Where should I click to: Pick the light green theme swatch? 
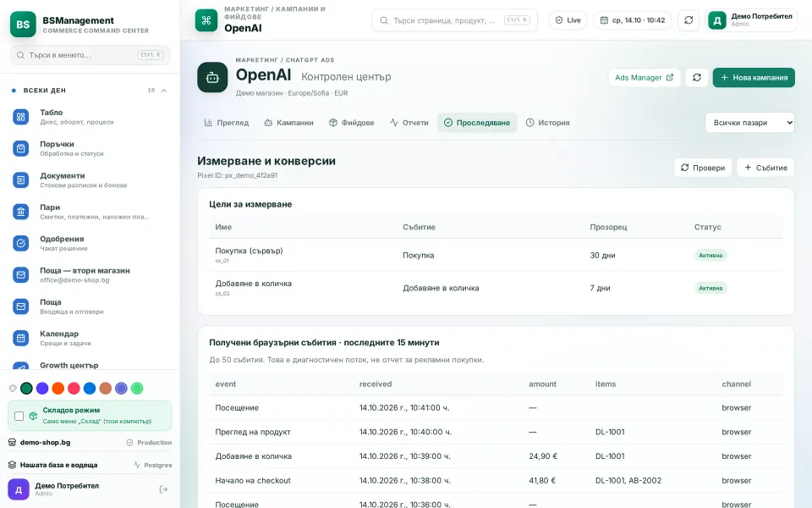[x=137, y=389]
